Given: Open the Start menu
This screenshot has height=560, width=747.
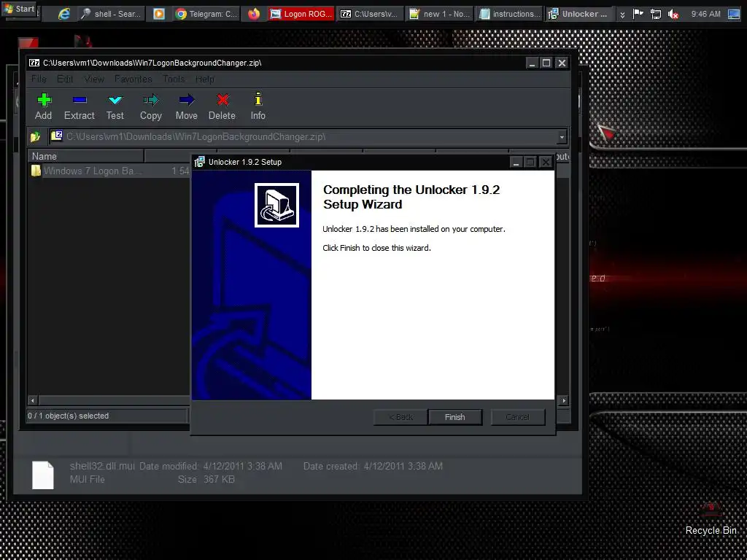Looking at the screenshot, I should (x=19, y=9).
